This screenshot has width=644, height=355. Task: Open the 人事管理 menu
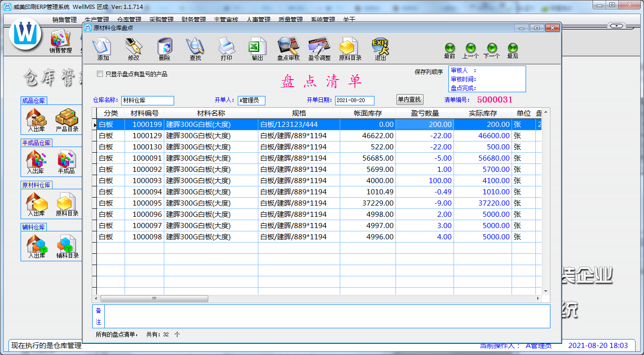tap(258, 20)
